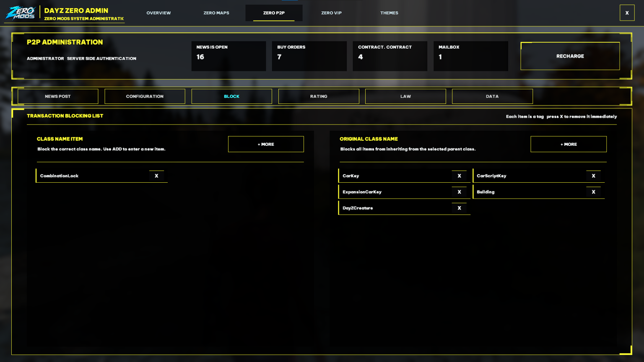Open the Law section
Viewport: 644px width, 362px height.
(x=405, y=96)
